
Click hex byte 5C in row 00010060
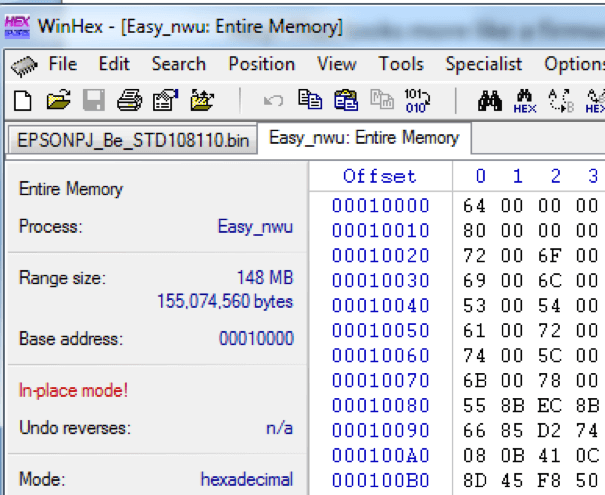click(x=549, y=355)
